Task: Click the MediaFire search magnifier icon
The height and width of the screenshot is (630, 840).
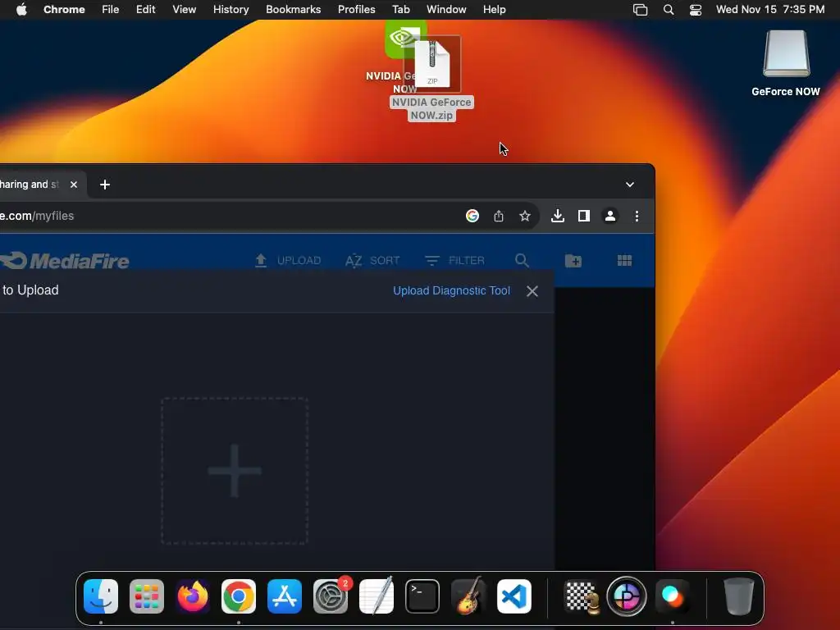Action: 522,260
